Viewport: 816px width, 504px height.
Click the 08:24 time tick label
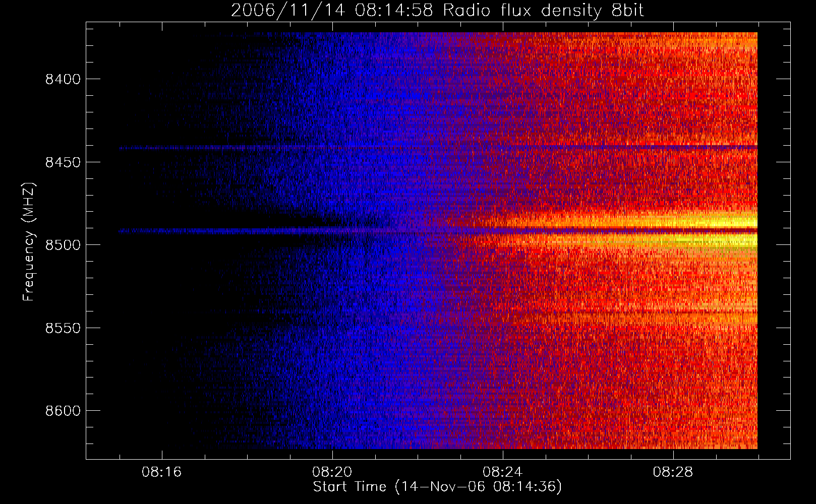(x=503, y=472)
